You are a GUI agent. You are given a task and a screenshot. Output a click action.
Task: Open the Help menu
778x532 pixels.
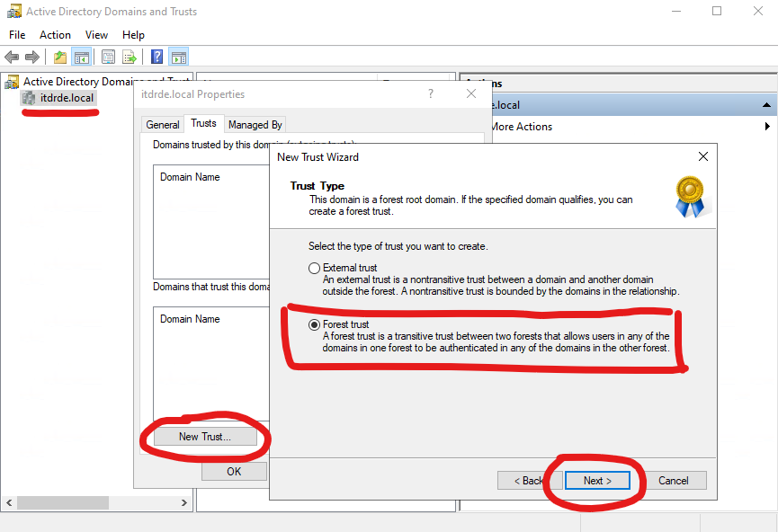[133, 35]
